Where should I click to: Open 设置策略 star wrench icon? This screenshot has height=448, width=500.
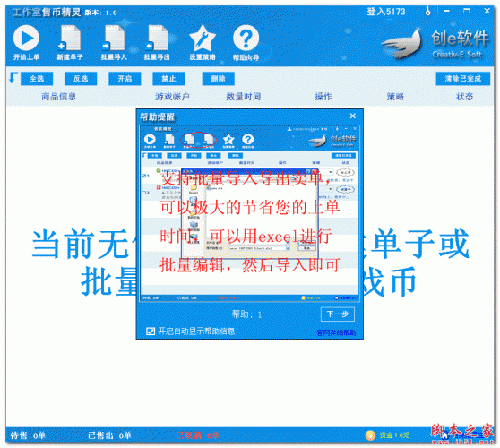click(203, 38)
